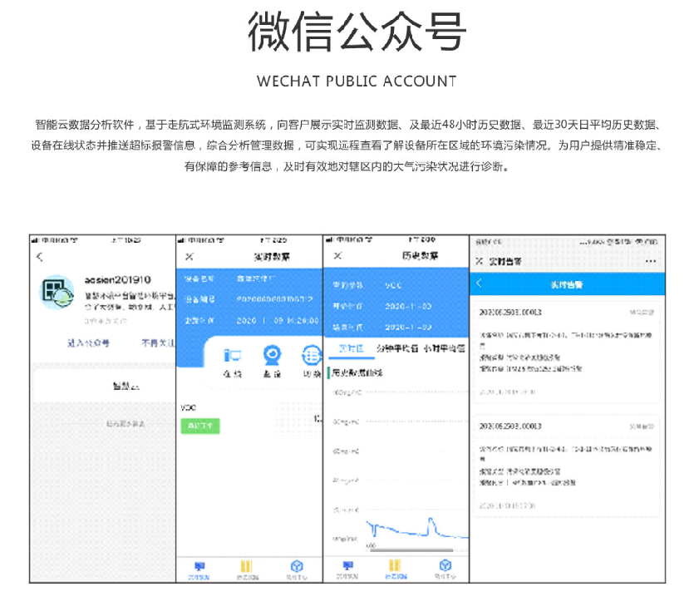694x616 pixels.
Task: Open the three-dot more menu on the 实时告警 screen
Action: tap(650, 261)
